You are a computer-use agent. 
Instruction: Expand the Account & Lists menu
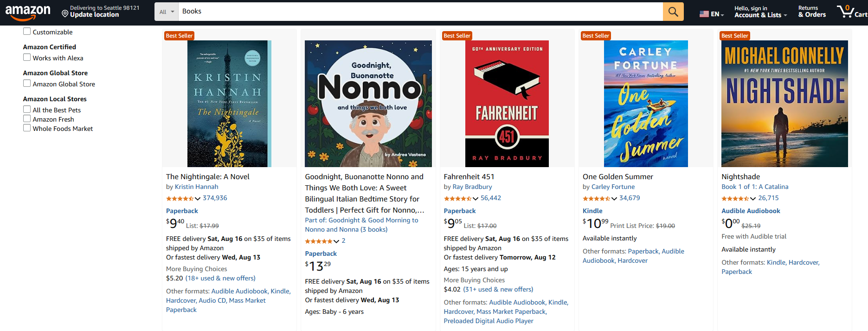point(760,12)
